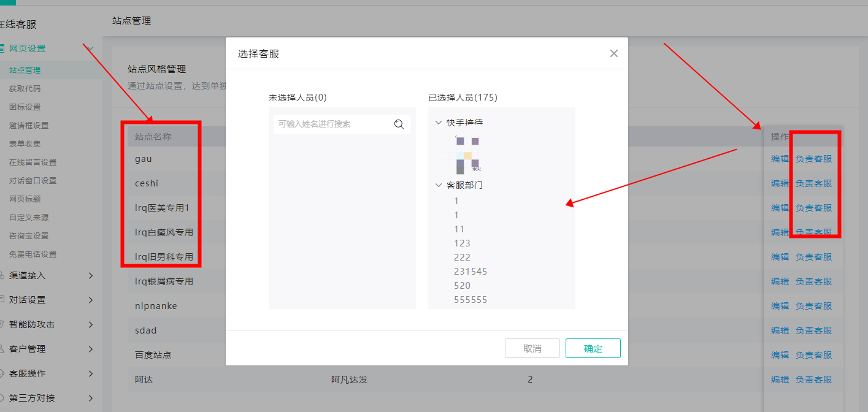Click the 对话设置 sidebar icon

point(2,300)
